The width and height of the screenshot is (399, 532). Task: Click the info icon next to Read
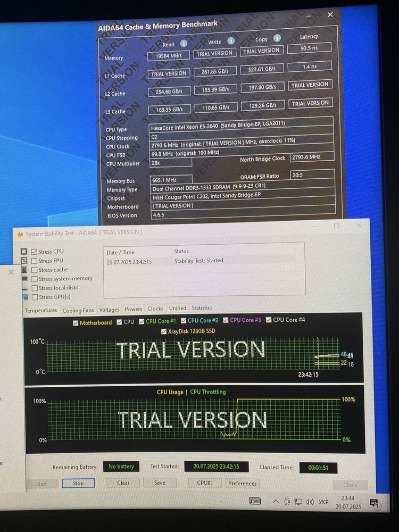[x=184, y=44]
